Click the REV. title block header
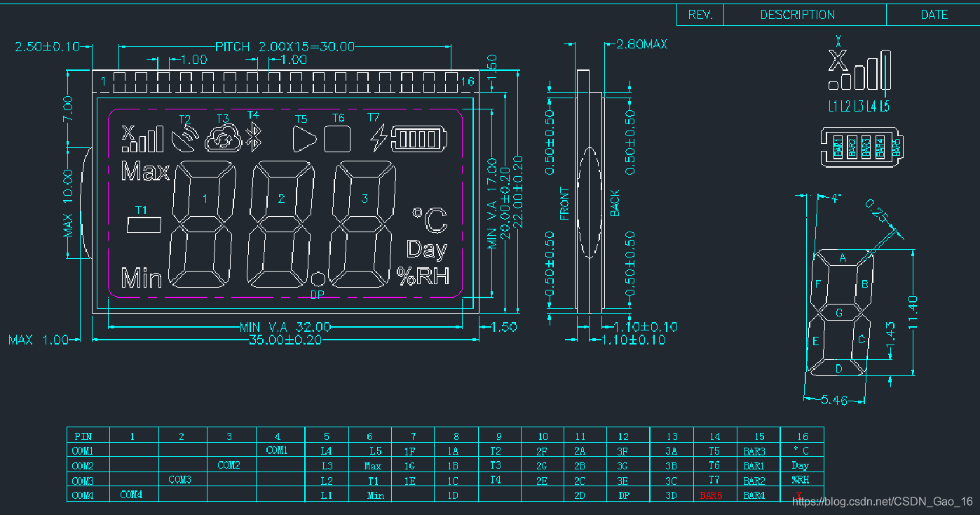Viewport: 980px width, 515px height. [700, 15]
